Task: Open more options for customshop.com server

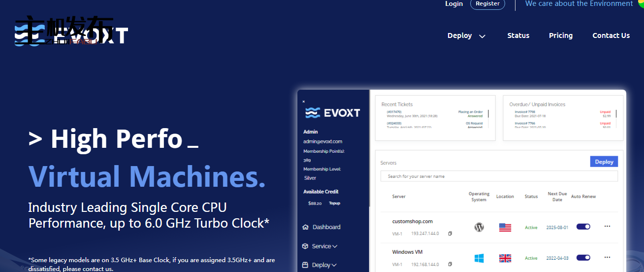Action: 607,226
